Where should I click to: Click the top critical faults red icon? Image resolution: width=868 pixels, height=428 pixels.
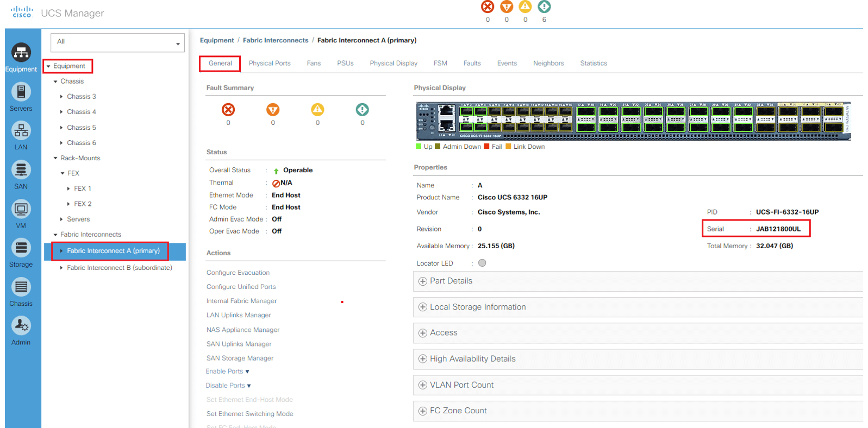[488, 7]
